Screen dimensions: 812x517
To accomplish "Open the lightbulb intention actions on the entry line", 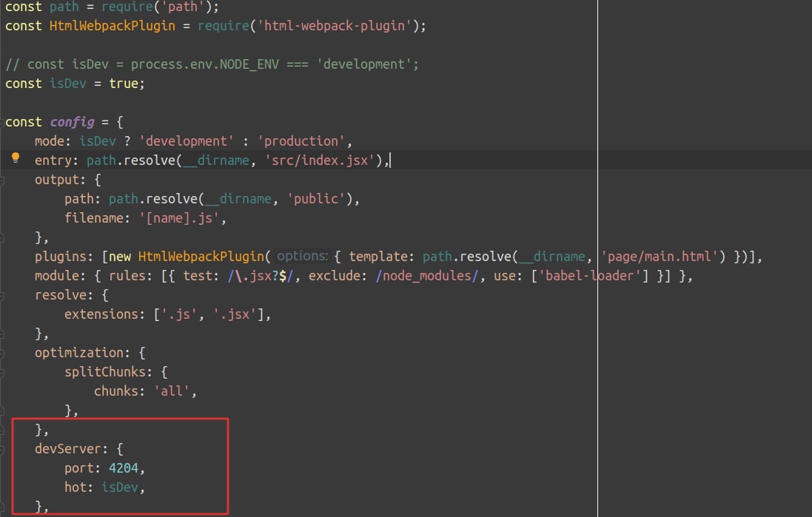I will (16, 158).
